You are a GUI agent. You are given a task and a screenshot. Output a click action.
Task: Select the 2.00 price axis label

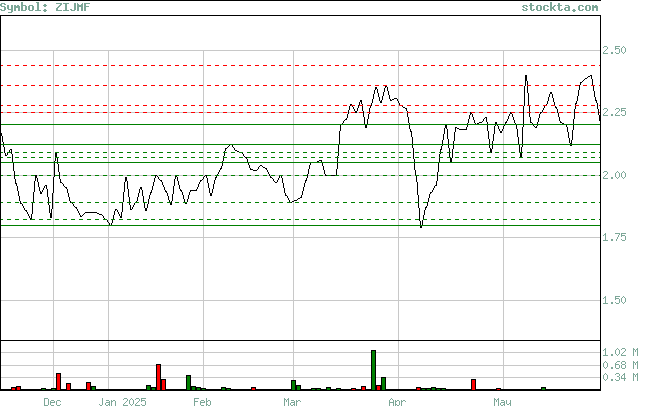[x=614, y=175]
